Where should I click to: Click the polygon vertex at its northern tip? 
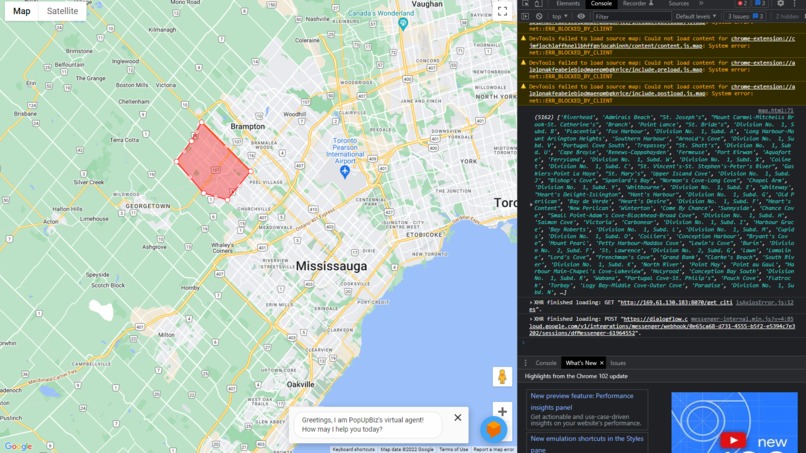coord(202,122)
